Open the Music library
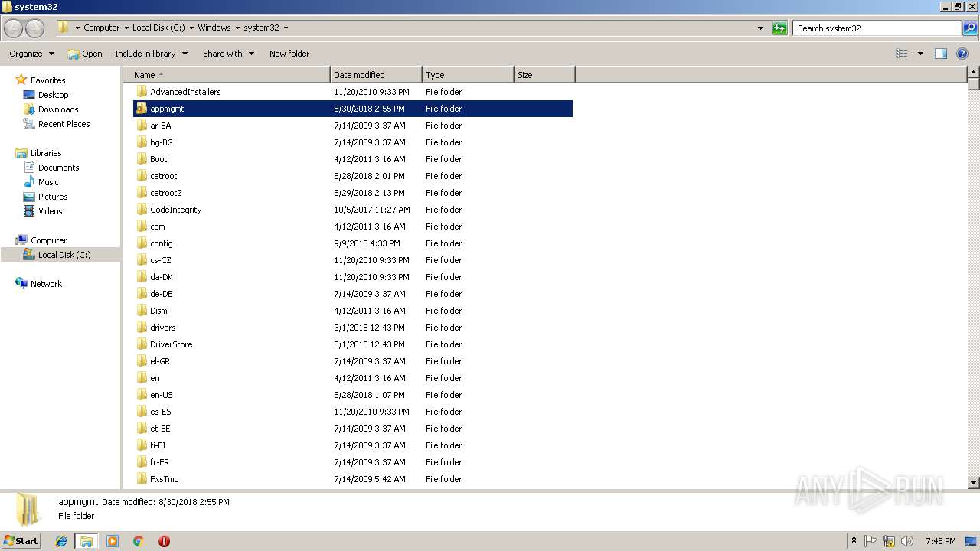Viewport: 980px width, 551px height. click(x=48, y=182)
